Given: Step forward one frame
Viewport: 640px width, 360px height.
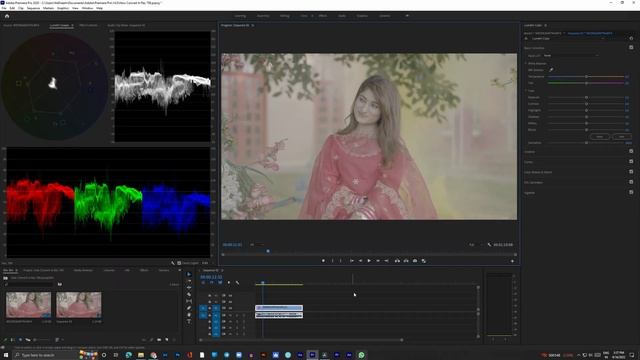Looking at the screenshot, I should (x=378, y=261).
